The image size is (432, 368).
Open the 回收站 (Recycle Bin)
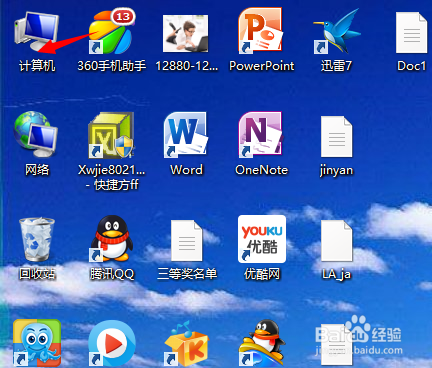37,239
